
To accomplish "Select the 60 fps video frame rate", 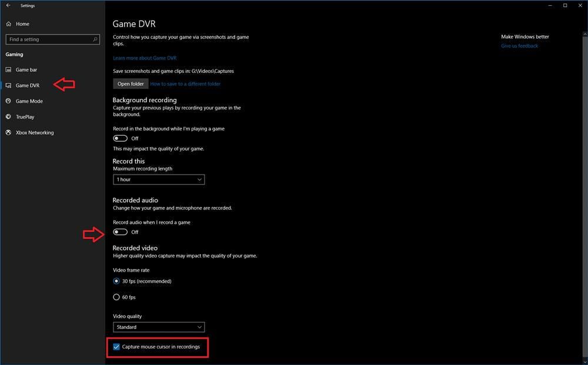I will (116, 297).
